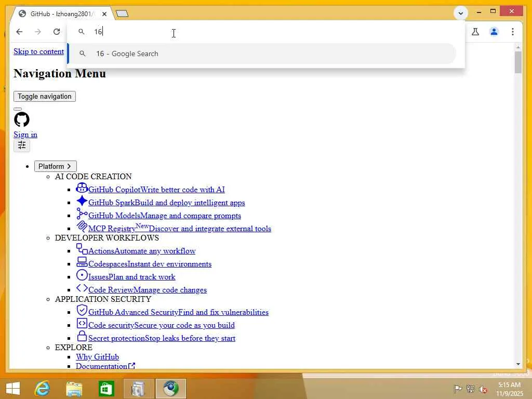Viewport: 532px width, 399px height.
Task: Follow the Skip to content link
Action: coord(38,51)
